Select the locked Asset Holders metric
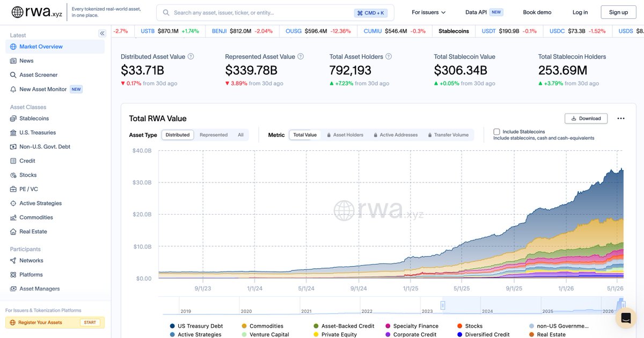644x338 pixels. coord(345,135)
